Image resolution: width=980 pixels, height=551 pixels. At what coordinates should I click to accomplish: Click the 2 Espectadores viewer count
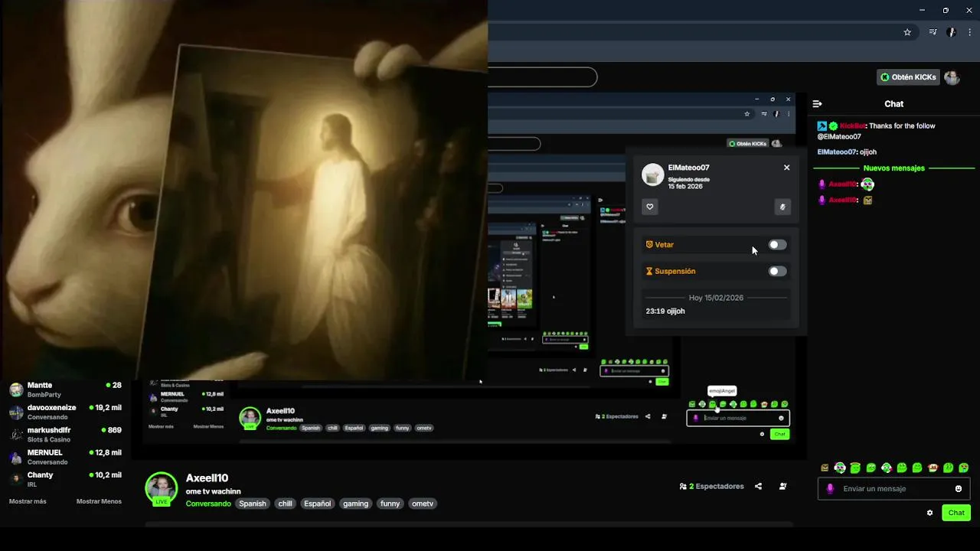coord(711,486)
